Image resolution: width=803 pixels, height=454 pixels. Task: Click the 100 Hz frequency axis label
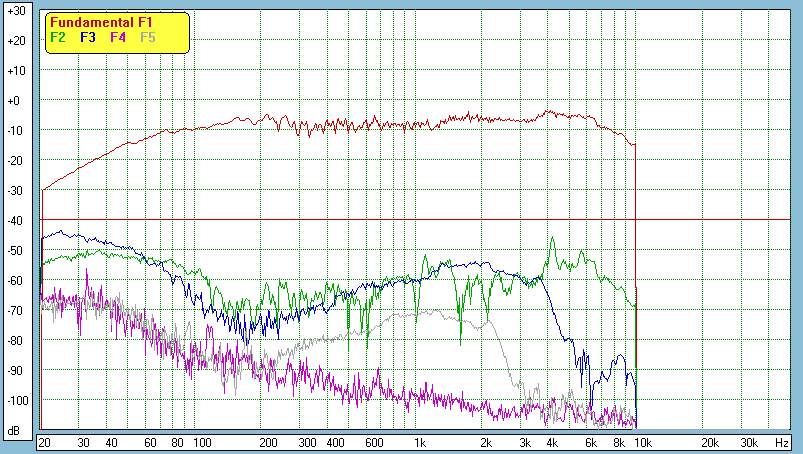pos(202,442)
